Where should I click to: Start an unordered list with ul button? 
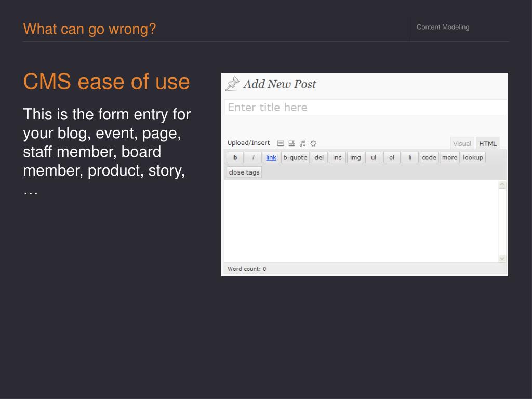[374, 157]
